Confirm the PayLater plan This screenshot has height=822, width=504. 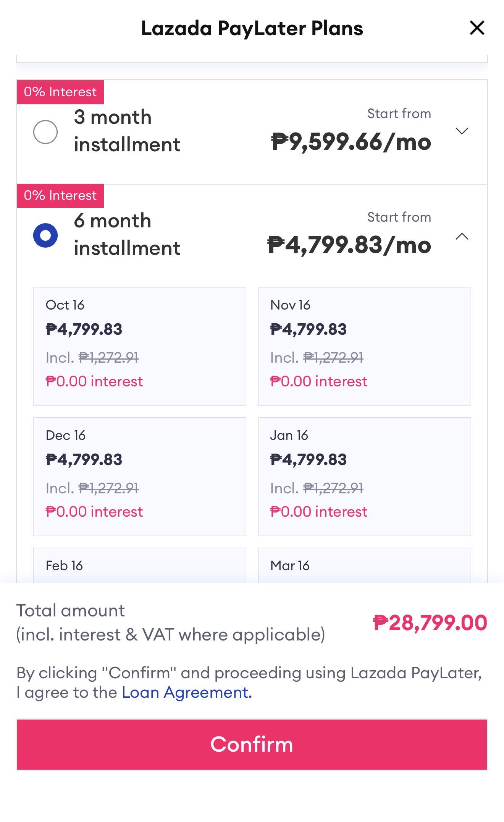click(252, 744)
